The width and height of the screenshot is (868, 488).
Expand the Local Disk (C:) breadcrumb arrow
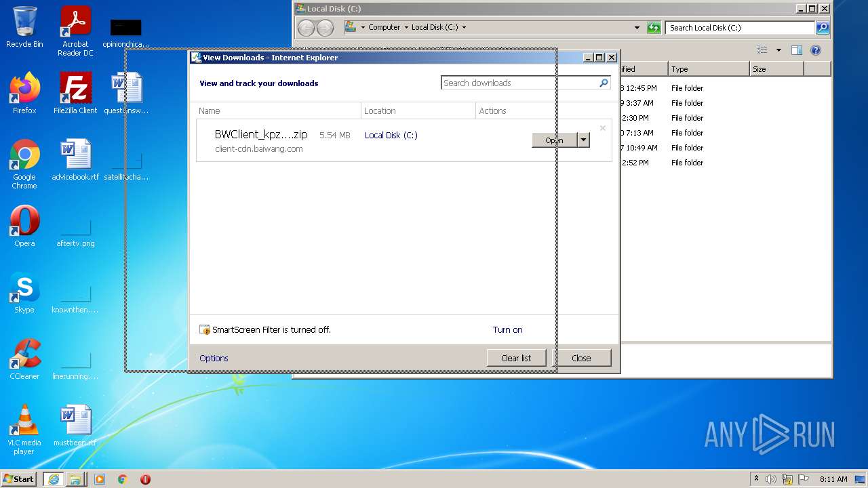click(464, 28)
